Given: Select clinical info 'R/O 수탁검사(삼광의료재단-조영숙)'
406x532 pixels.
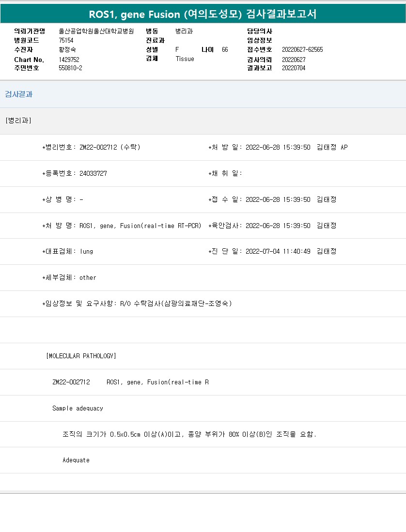Looking at the screenshot, I should (x=176, y=304).
